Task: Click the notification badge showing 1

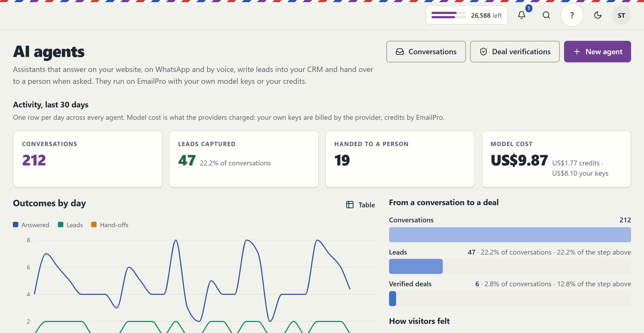Action: (529, 8)
